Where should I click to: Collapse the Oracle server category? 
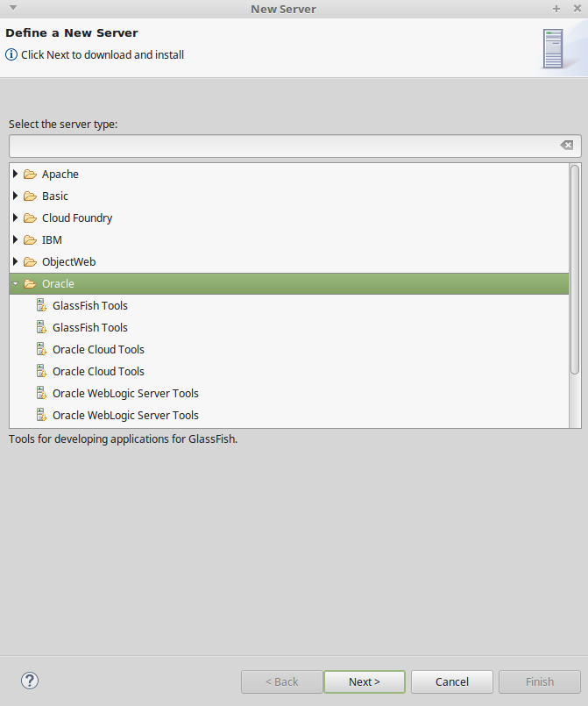15,283
